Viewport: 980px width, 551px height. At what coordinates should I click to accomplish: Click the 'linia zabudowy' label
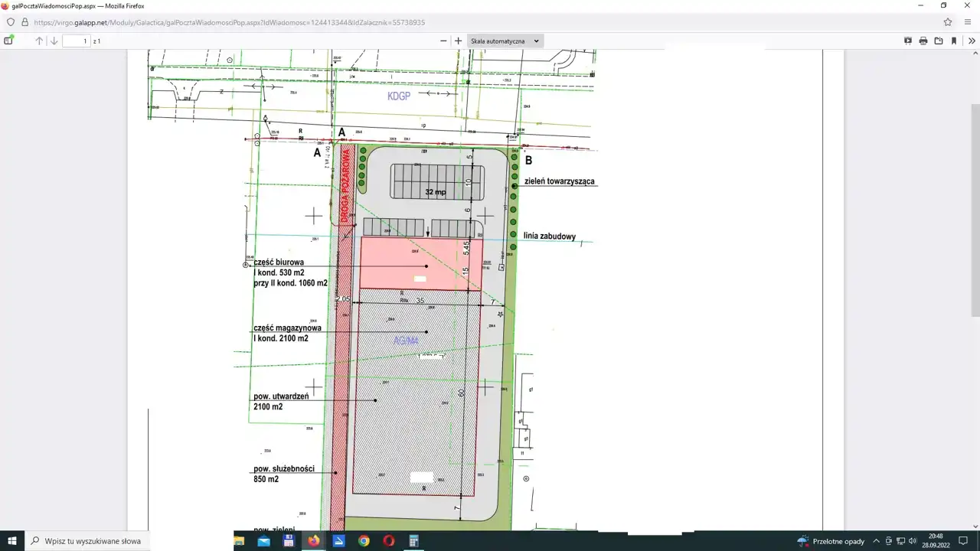coord(550,236)
